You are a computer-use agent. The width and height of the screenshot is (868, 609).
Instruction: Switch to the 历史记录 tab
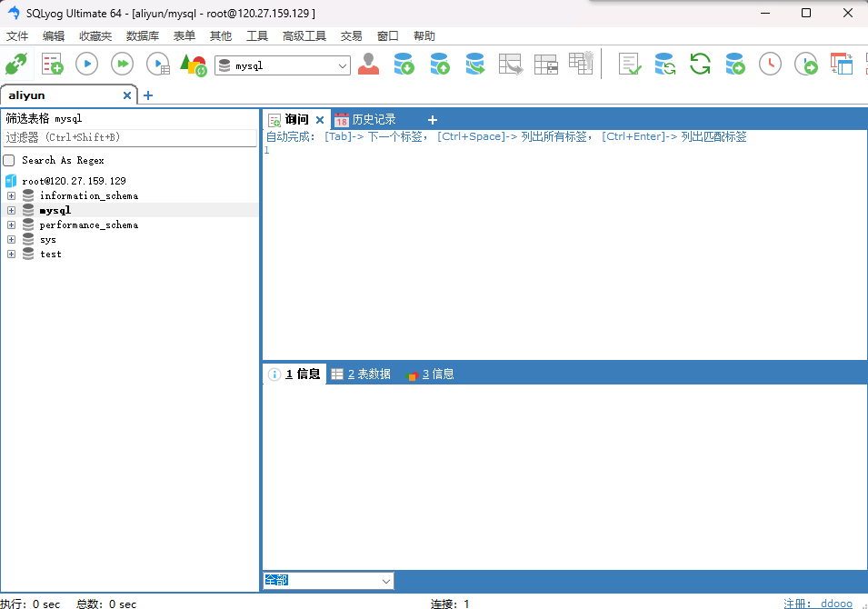coord(365,120)
